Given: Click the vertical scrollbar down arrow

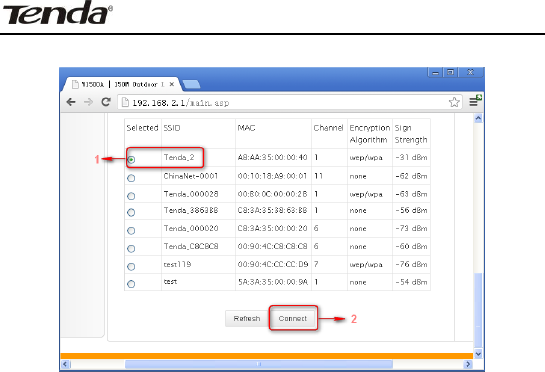Looking at the screenshot, I should 478,354.
